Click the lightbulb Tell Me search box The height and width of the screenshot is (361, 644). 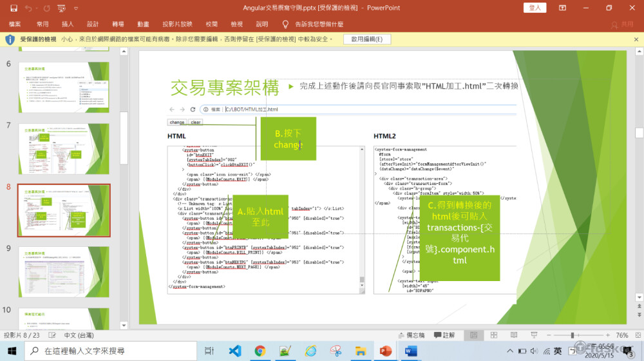pyautogui.click(x=314, y=24)
